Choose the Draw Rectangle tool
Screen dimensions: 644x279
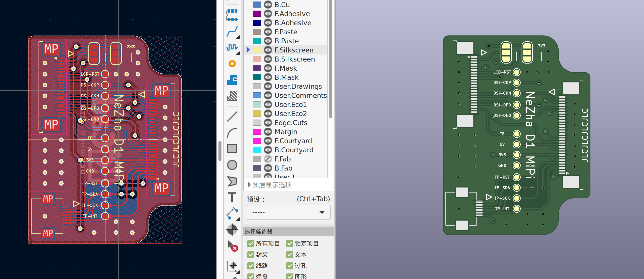coord(232,149)
